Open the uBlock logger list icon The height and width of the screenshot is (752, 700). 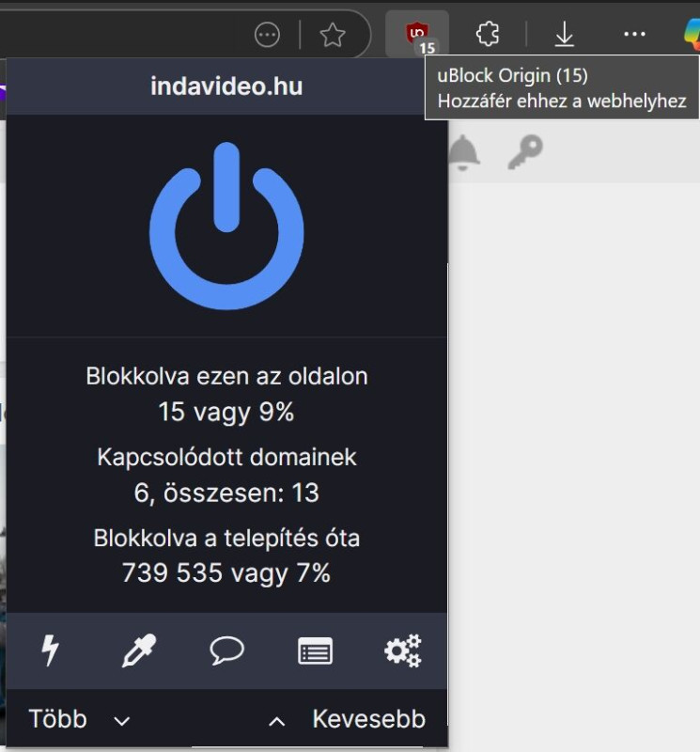[315, 651]
